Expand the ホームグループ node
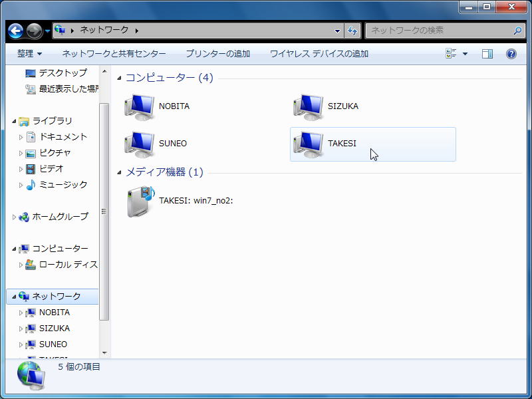This screenshot has width=532, height=399. (x=14, y=217)
